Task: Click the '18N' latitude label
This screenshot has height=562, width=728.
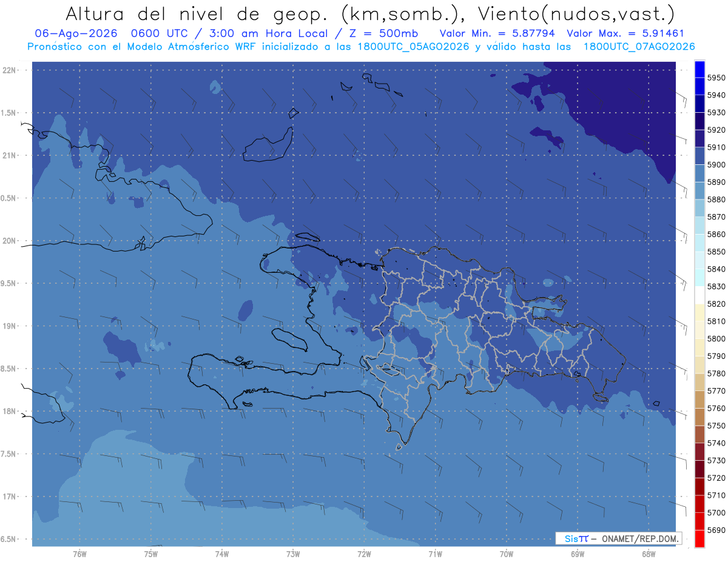Action: pos(9,411)
